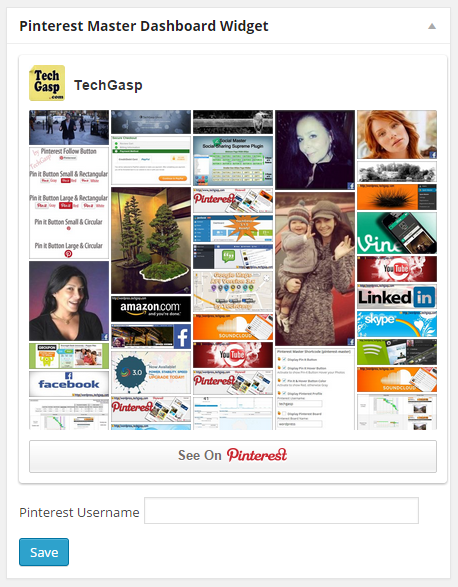Open the Pinterest Master Shortcode settings pin
This screenshot has width=458, height=587.
point(315,389)
